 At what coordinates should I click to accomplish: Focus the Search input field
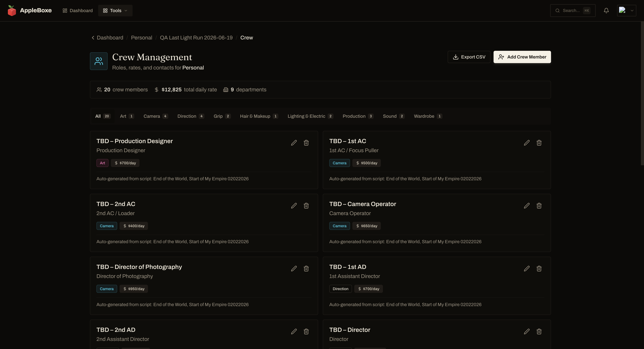point(573,11)
